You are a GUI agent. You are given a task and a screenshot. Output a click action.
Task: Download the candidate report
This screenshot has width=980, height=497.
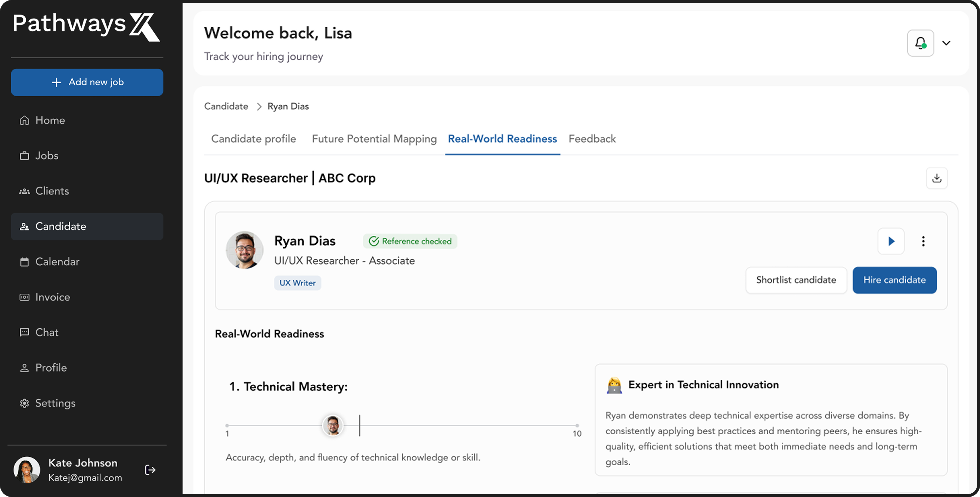(937, 178)
